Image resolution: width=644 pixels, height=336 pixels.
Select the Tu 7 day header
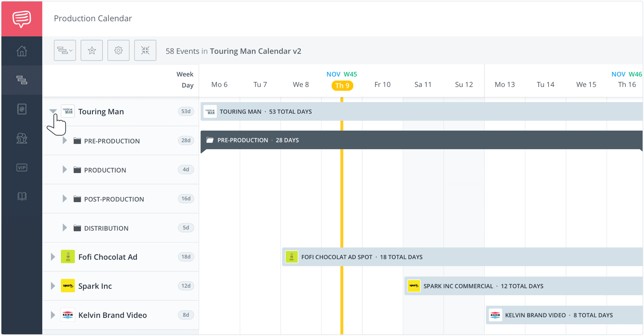click(260, 85)
